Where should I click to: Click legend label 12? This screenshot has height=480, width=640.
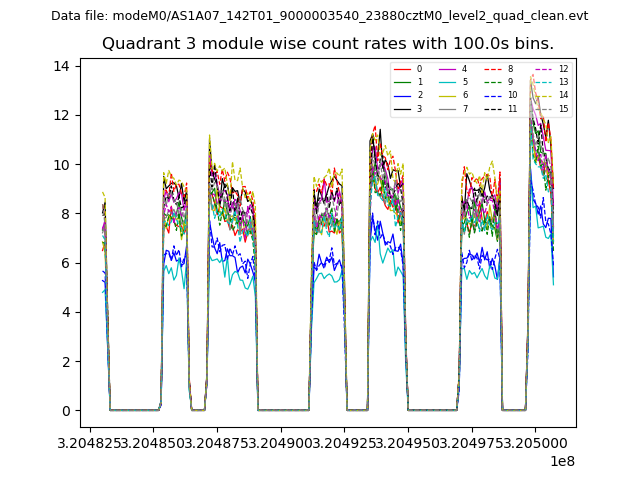[x=563, y=69]
